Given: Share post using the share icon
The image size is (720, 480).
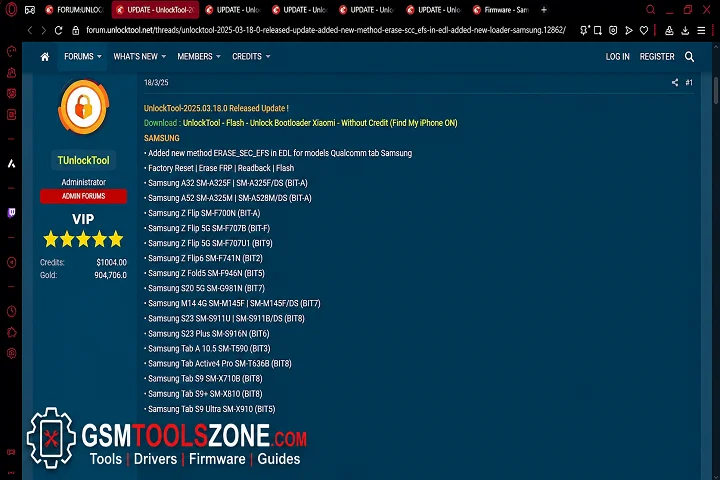Looking at the screenshot, I should (x=675, y=83).
